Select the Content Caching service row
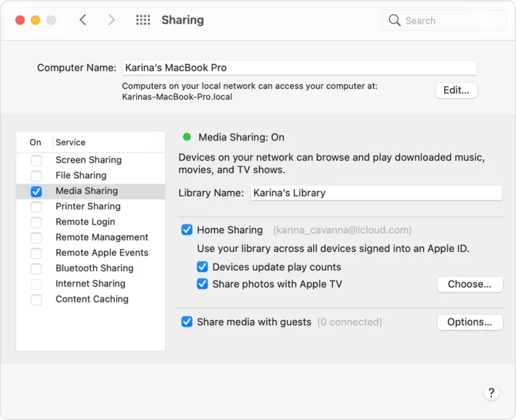516x420 pixels. coord(91,299)
